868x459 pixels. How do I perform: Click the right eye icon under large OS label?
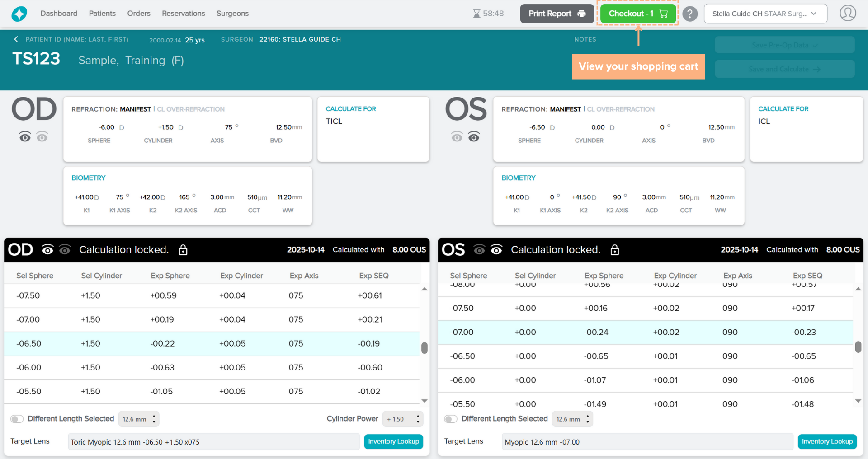coord(474,137)
